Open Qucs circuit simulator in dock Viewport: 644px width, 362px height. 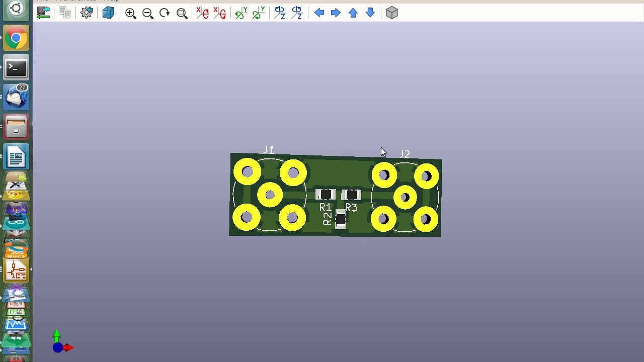(16, 250)
